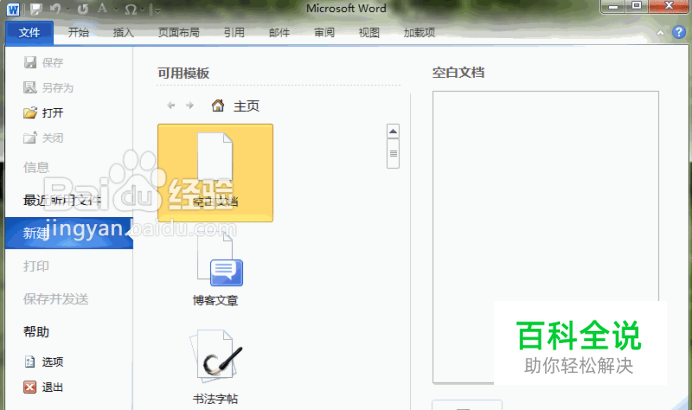This screenshot has width=692, height=410.
Task: Select 信息 in the backstage menu
Action: coord(36,167)
